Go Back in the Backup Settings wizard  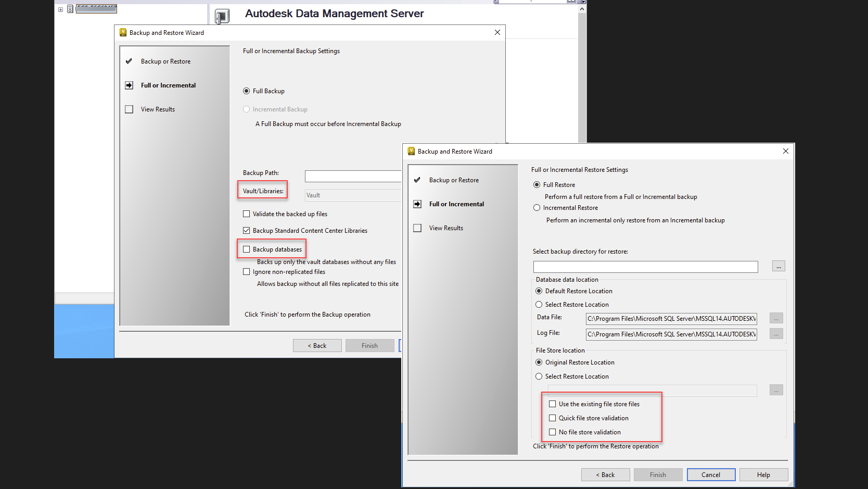point(317,346)
